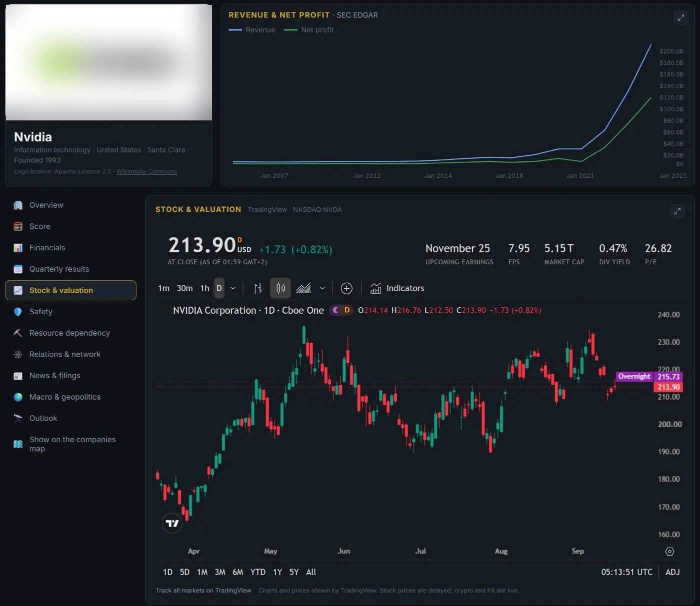The image size is (700, 606).
Task: Select the bars chart style icon
Action: [257, 288]
